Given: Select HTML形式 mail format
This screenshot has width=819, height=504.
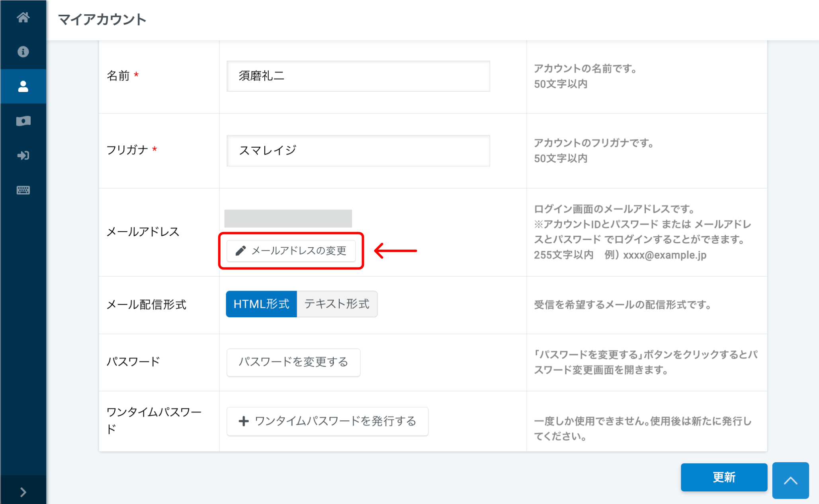Looking at the screenshot, I should coord(261,304).
